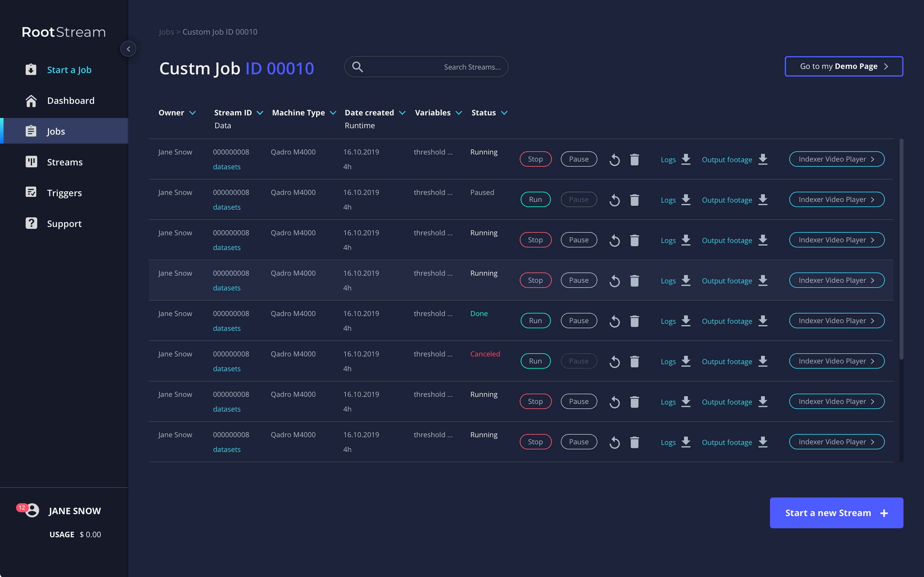Delete the Paused job using its trash icon
This screenshot has width=924, height=577.
tap(635, 200)
